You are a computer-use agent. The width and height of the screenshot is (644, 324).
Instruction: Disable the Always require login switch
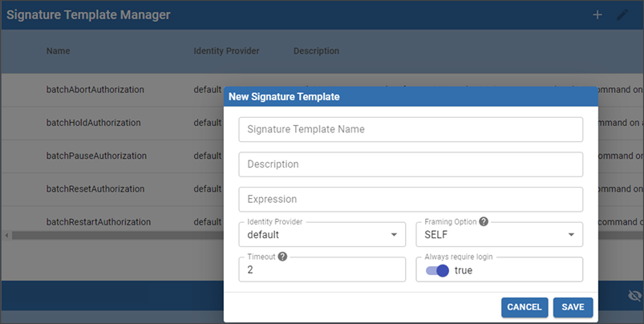(x=438, y=270)
